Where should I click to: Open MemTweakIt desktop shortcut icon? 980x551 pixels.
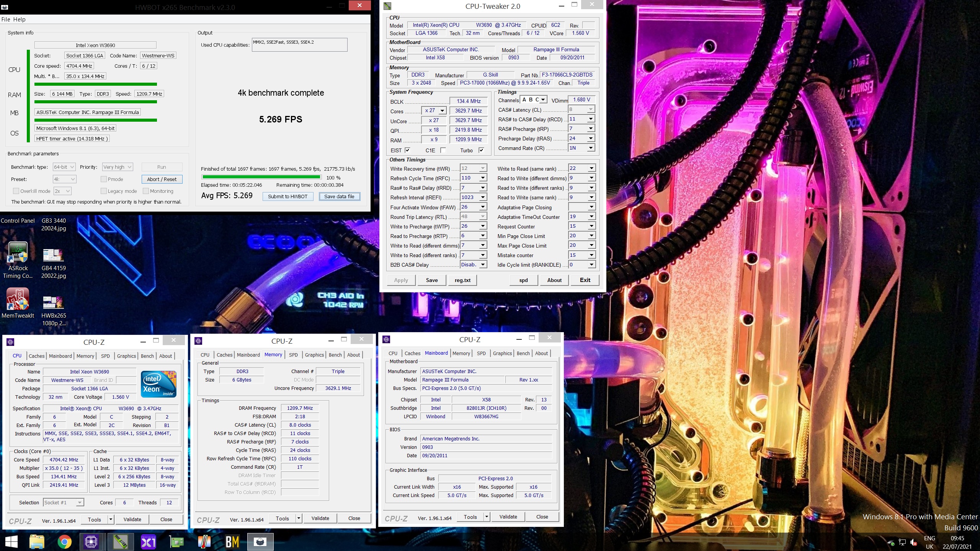(18, 299)
